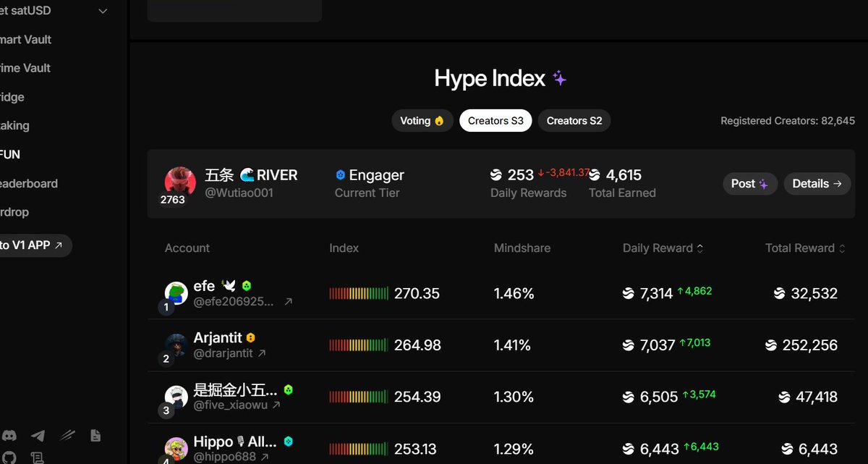
Task: Click token icon beside efe's 7,314 reward
Action: pyautogui.click(x=629, y=294)
